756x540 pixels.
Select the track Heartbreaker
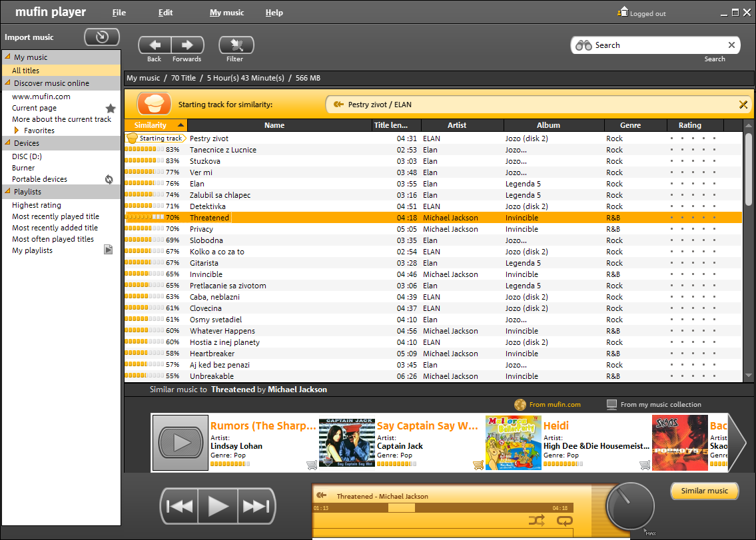[433, 354]
